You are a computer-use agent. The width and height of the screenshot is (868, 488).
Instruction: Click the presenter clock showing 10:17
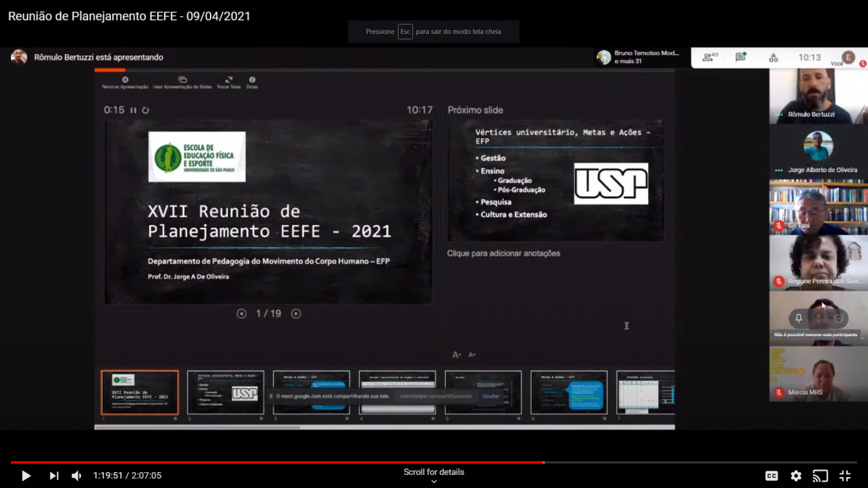click(x=420, y=110)
